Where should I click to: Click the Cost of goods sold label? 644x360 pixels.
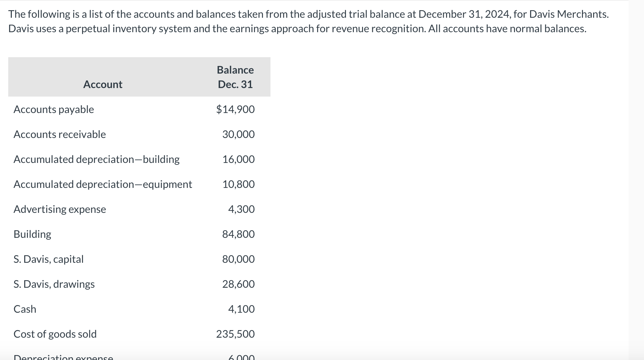(x=55, y=334)
